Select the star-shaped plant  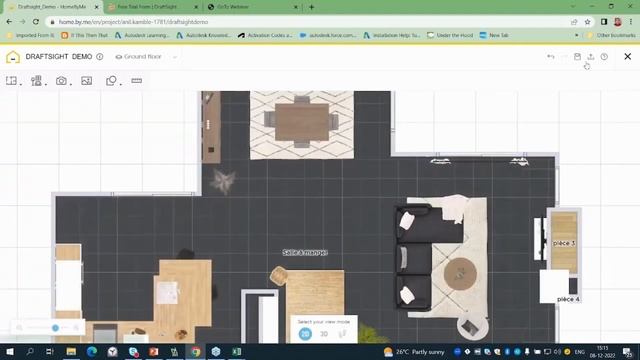[x=223, y=181]
